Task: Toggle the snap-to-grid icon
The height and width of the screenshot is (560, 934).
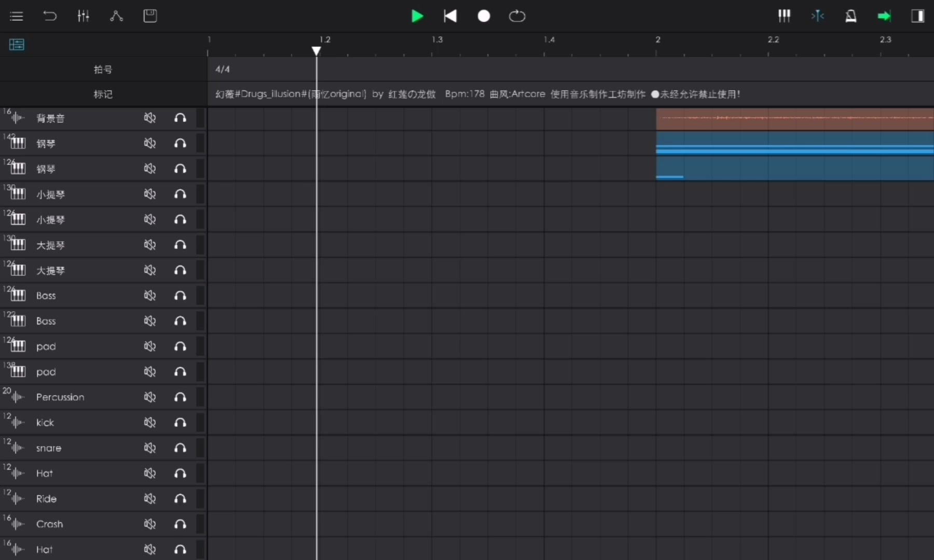Action: (818, 16)
